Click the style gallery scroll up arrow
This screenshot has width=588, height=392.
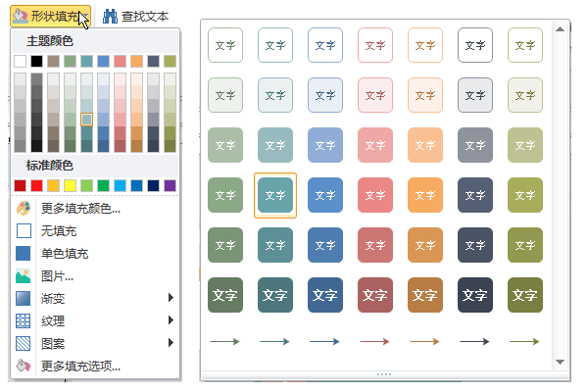[560, 28]
